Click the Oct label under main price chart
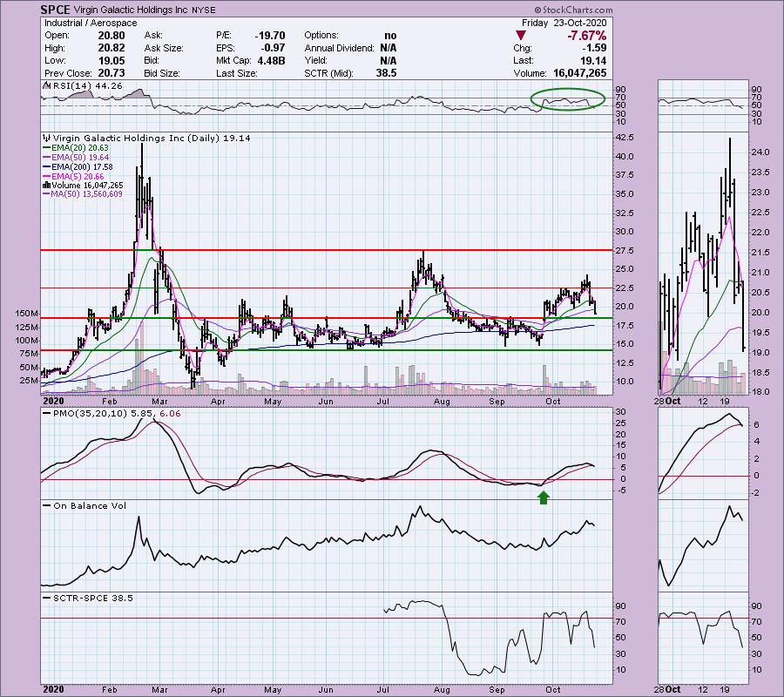This screenshot has height=697, width=784. pyautogui.click(x=552, y=402)
